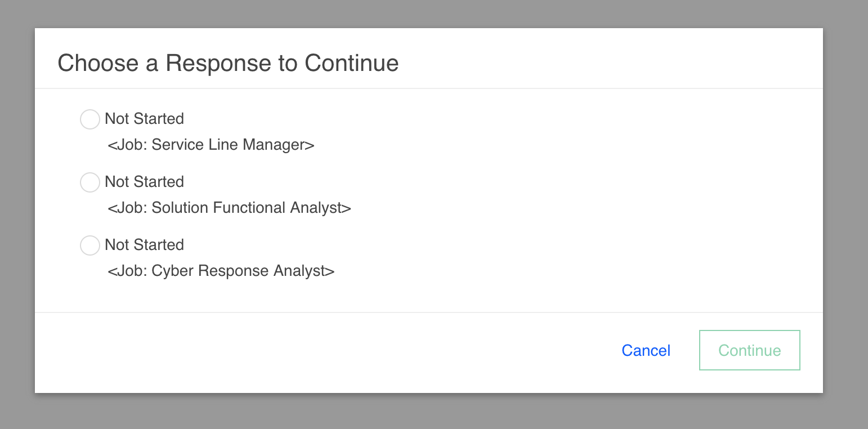Click the word "Solution" in second job line
This screenshot has height=429, width=868.
point(180,208)
